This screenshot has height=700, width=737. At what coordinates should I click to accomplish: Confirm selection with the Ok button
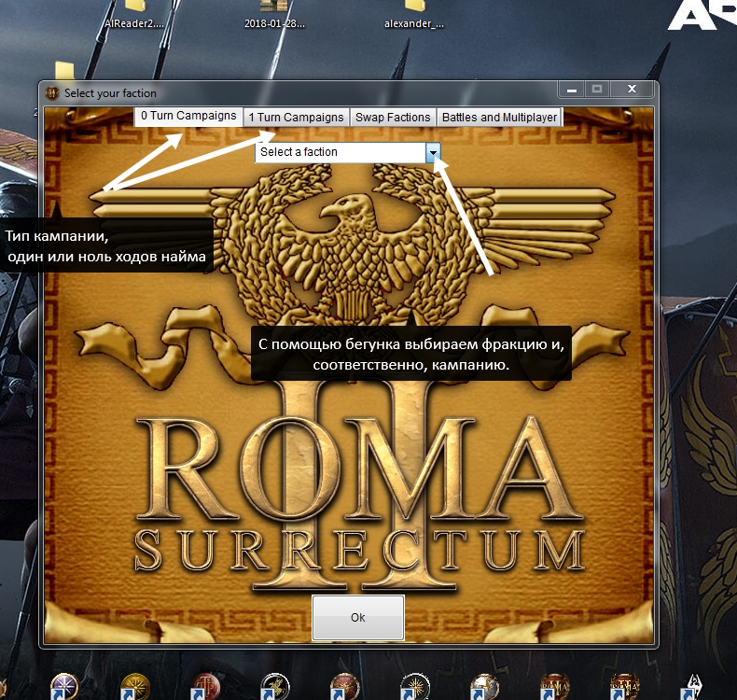tap(357, 617)
